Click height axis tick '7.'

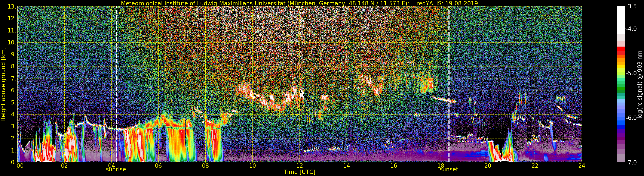(13, 79)
